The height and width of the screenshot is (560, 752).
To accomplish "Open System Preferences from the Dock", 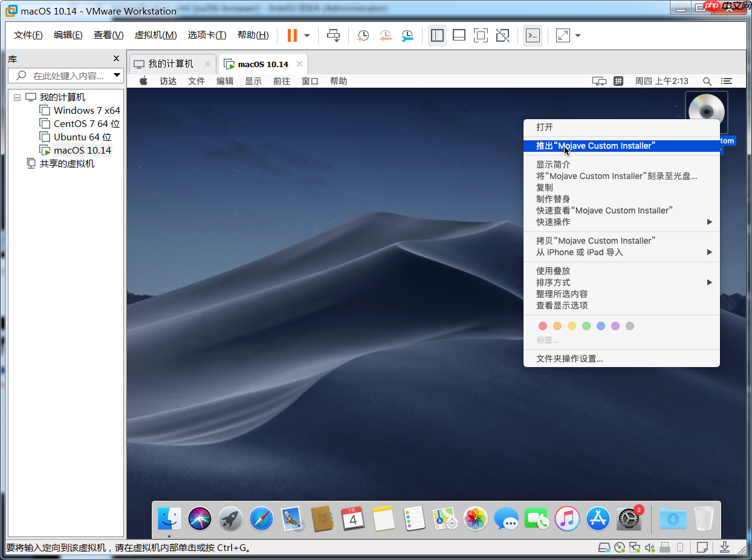I will click(629, 519).
